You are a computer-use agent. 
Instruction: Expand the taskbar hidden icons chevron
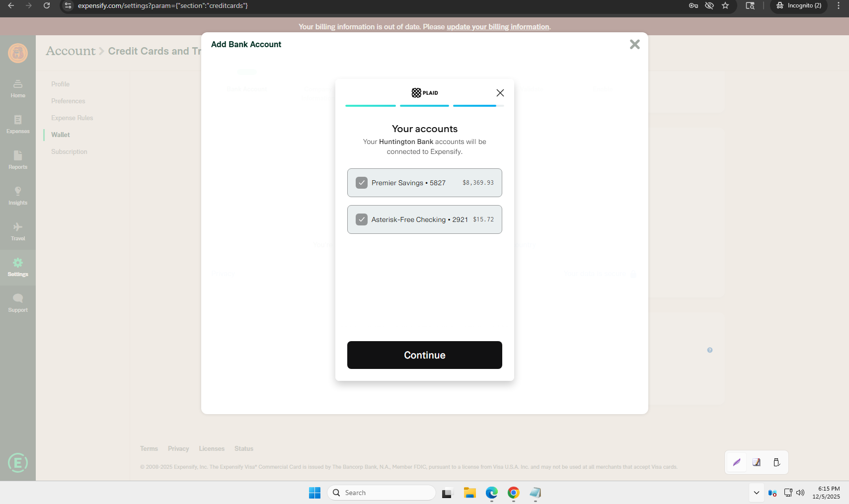coord(756,492)
